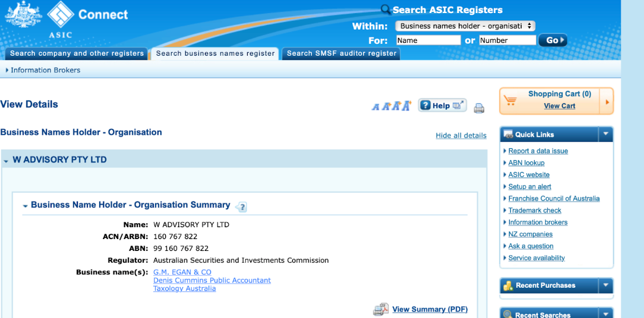Open the Information brokers quick link
Screen dimensions: 644x318
coord(538,222)
